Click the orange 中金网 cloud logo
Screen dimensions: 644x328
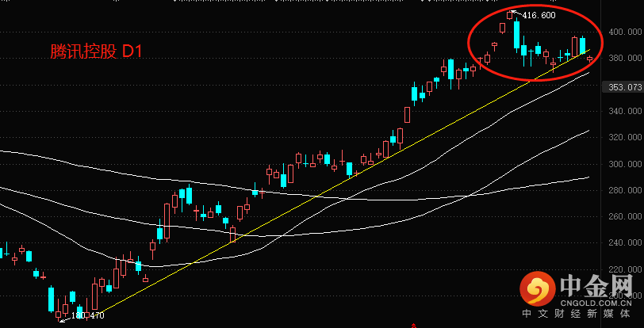(539, 288)
